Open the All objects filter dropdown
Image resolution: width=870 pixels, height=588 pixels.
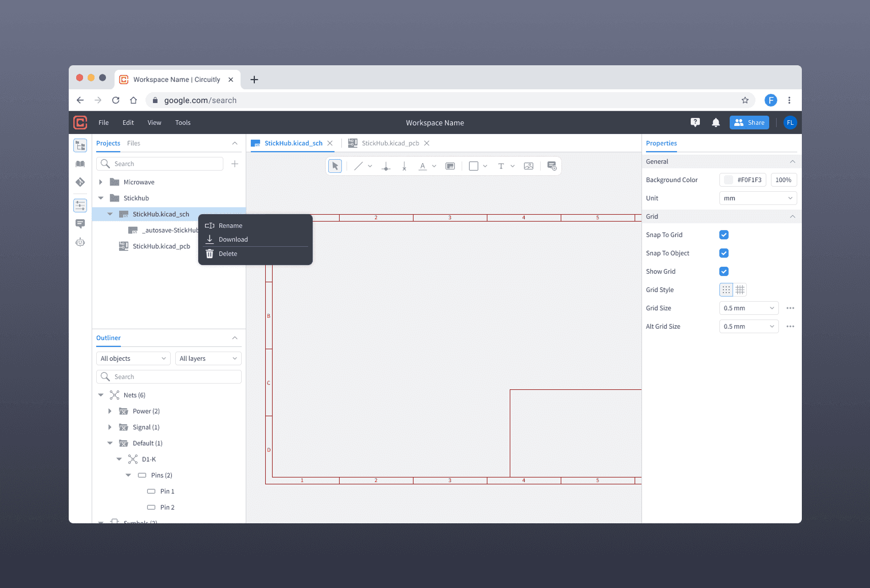(x=133, y=358)
